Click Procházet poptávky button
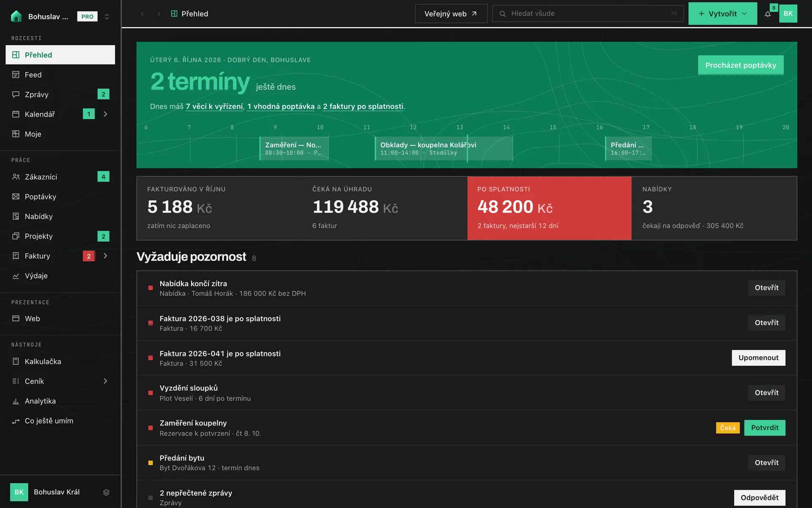Image resolution: width=812 pixels, height=508 pixels. [741, 65]
